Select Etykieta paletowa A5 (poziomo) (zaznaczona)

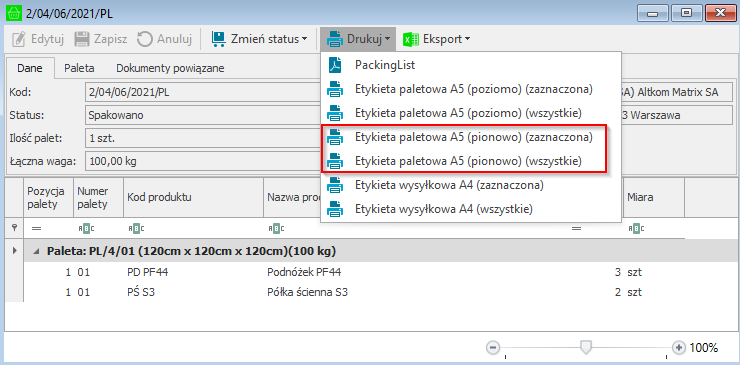pos(471,89)
